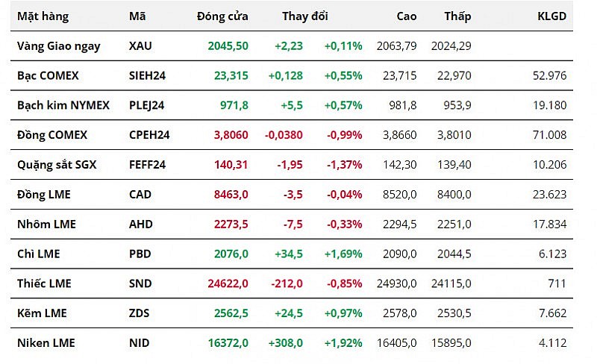
Task: Click the XAU ticker code
Action: coord(140,45)
